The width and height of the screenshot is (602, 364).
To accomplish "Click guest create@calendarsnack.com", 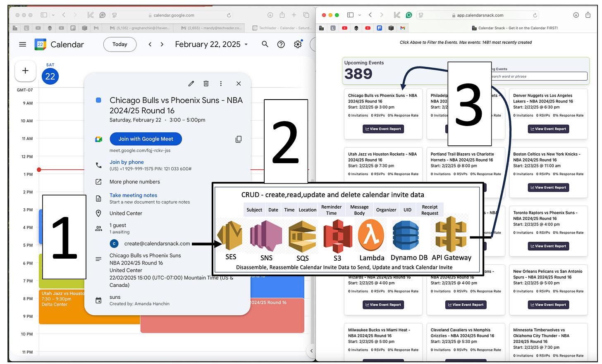I will (x=157, y=244).
